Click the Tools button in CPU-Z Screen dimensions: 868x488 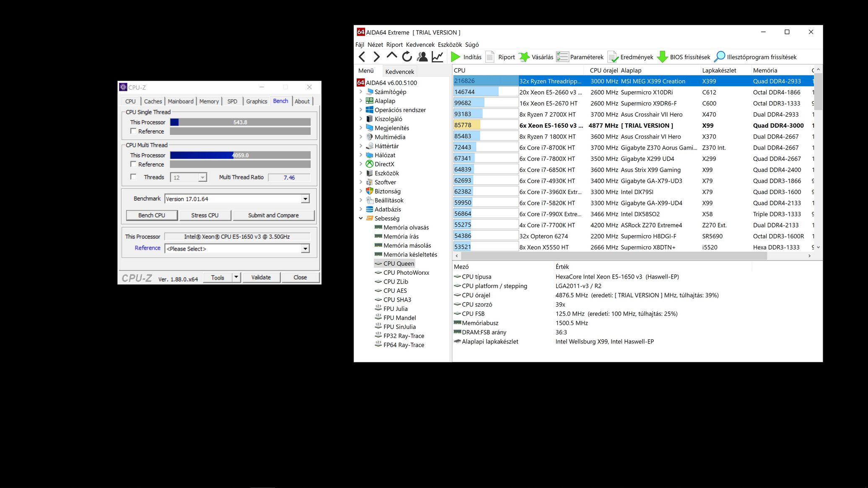click(218, 277)
